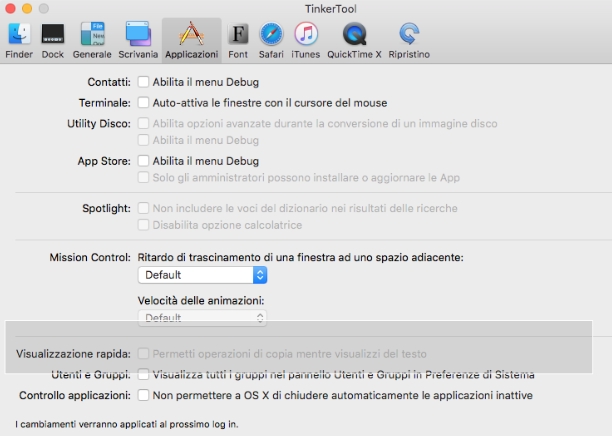The height and width of the screenshot is (436, 612).
Task: Toggle Spotlight disable calculator option
Action: coord(143,225)
